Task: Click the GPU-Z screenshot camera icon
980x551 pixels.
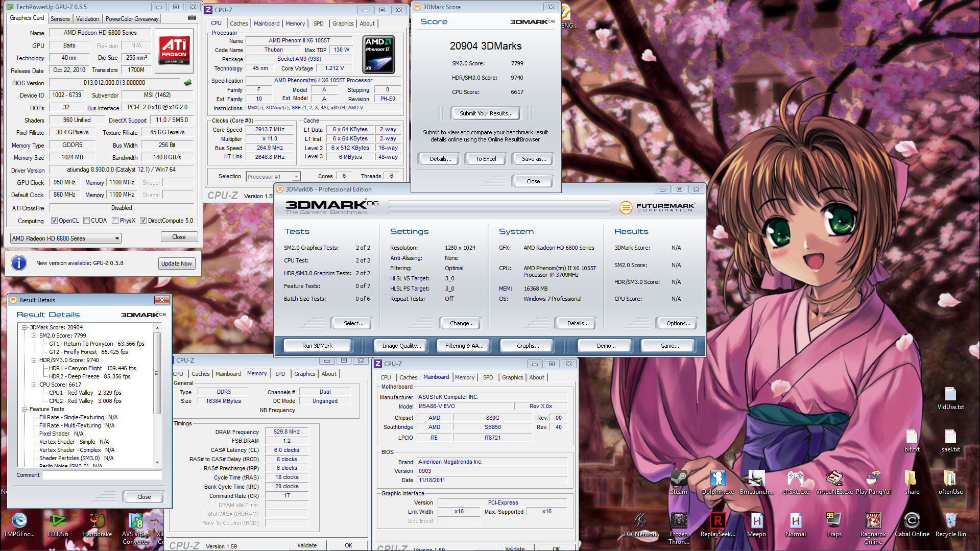Action: (x=192, y=18)
